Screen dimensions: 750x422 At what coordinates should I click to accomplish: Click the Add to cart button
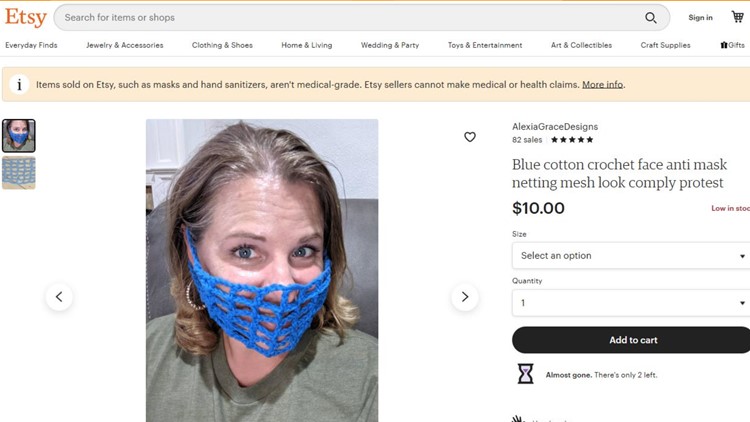tap(631, 340)
